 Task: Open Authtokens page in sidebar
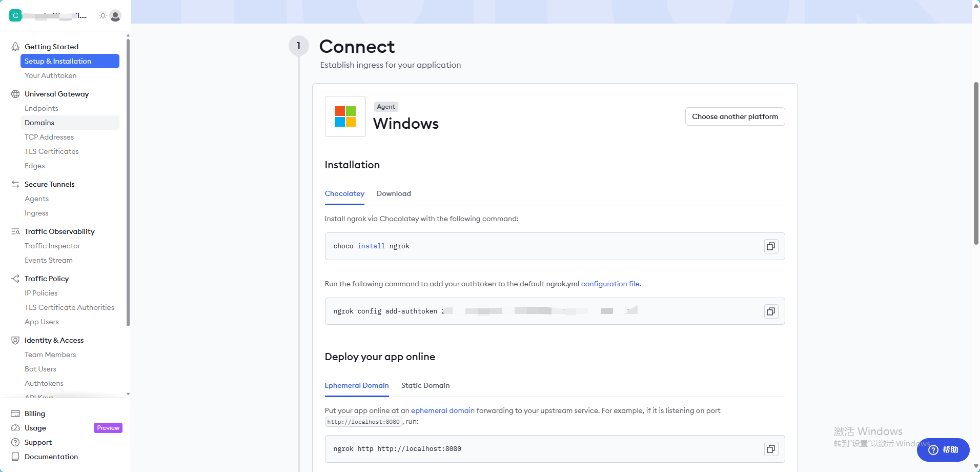click(44, 383)
